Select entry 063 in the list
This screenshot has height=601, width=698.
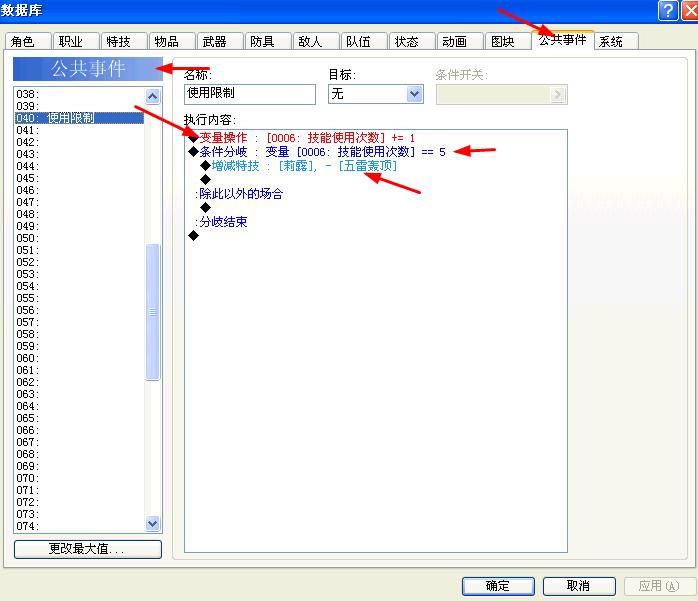(79, 394)
